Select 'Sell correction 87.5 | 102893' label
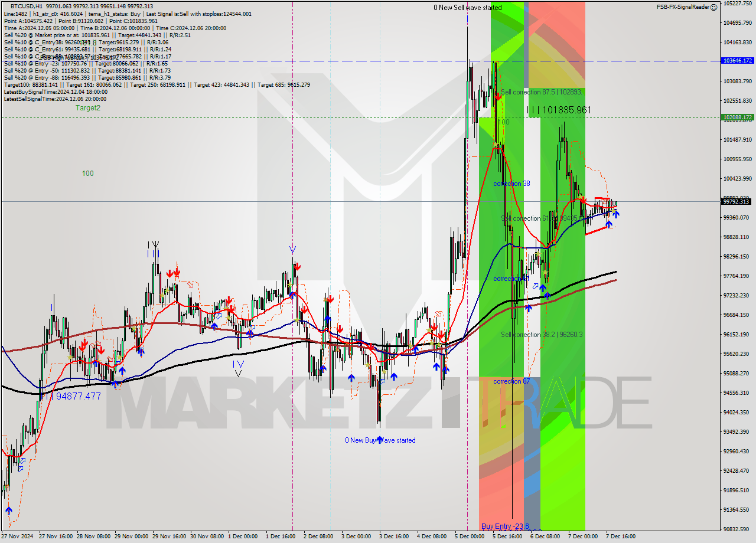Screen dimensions: 756x543 pos(542,92)
